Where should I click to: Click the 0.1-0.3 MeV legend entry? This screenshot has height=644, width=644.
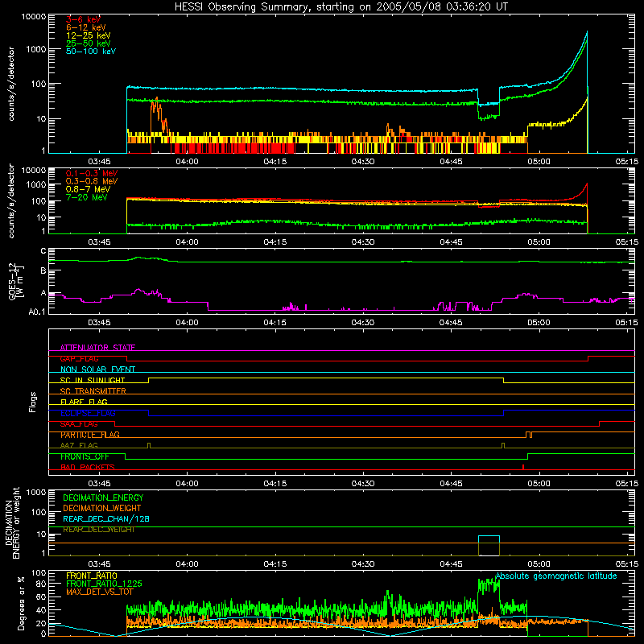pos(92,173)
